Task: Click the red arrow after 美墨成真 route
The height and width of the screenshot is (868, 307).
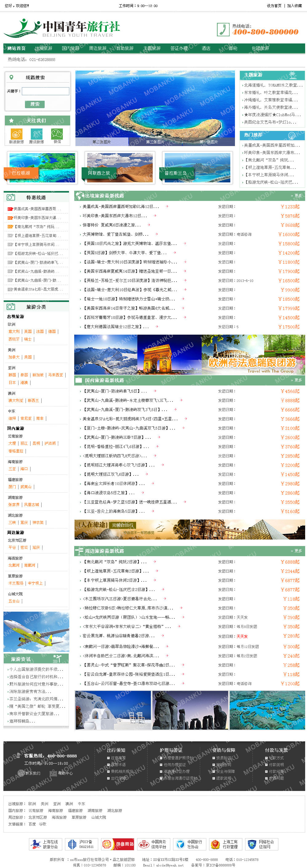Action: (x=167, y=206)
